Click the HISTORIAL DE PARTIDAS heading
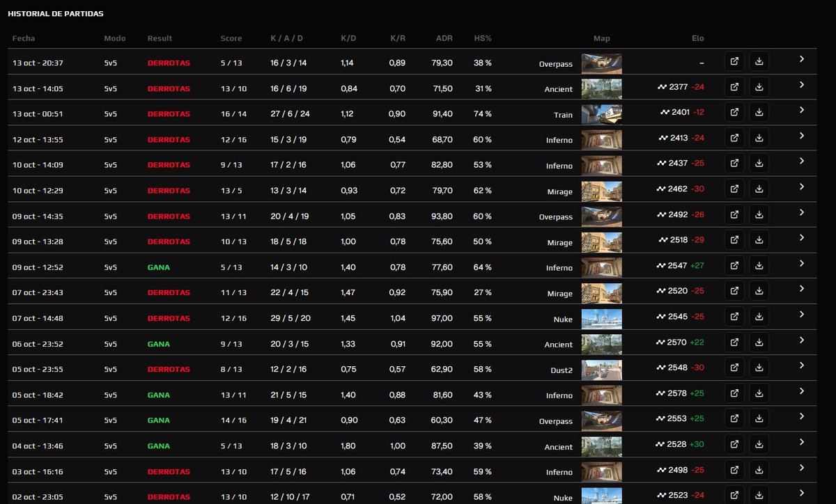836x504 pixels. point(55,13)
